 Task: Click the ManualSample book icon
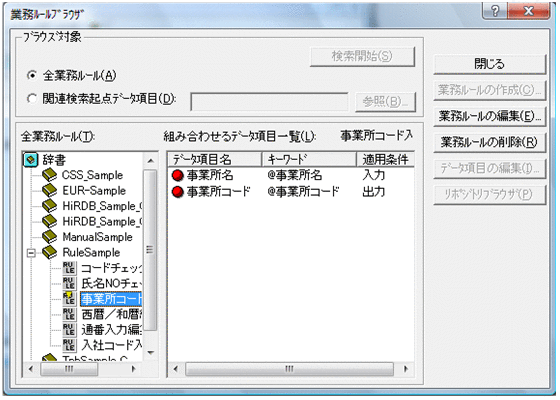pos(49,237)
